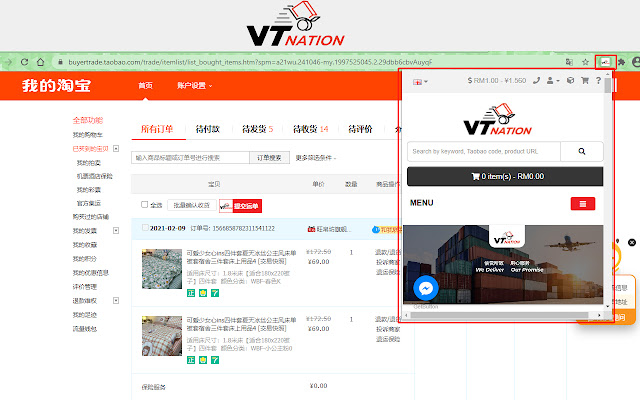This screenshot has height=400, width=640.
Task: Click the green 7 badge under the second product
Action: tap(215, 360)
